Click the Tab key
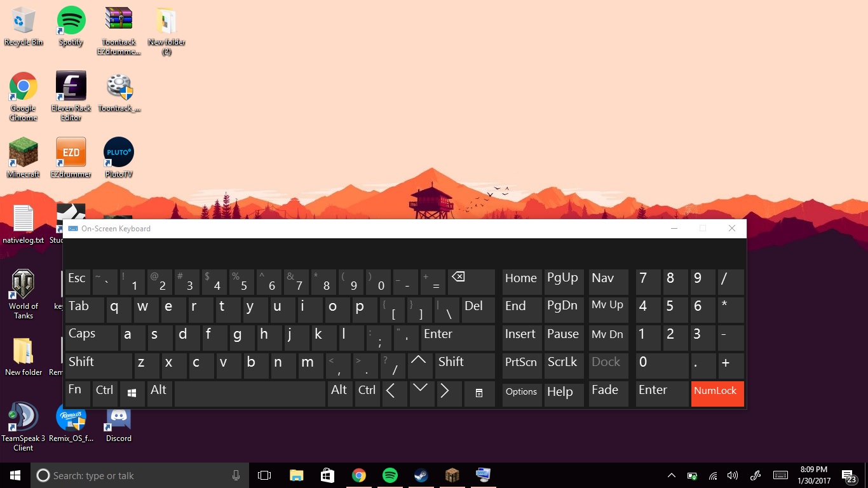This screenshot has width=868, height=488. pos(85,310)
